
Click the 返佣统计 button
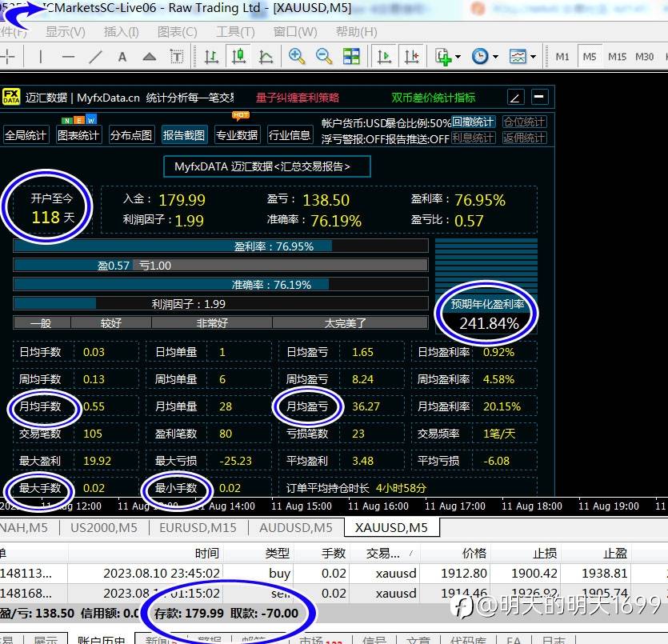pos(525,138)
